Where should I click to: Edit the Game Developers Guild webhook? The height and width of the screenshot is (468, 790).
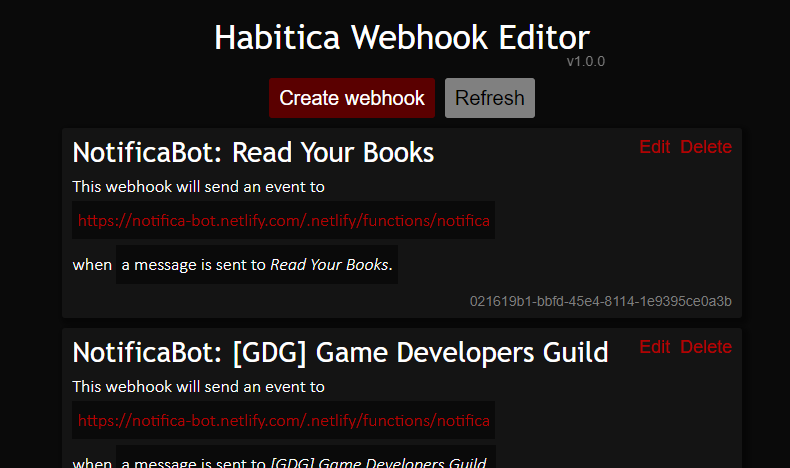[x=654, y=347]
